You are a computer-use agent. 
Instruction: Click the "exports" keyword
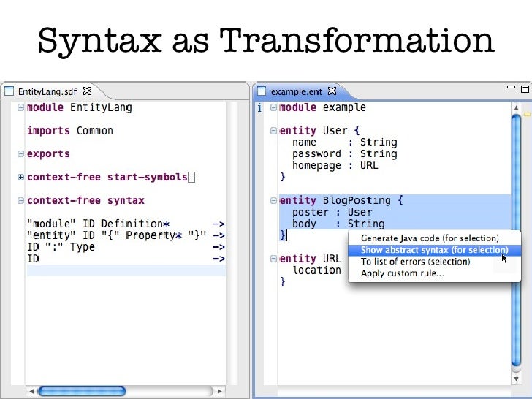48,154
